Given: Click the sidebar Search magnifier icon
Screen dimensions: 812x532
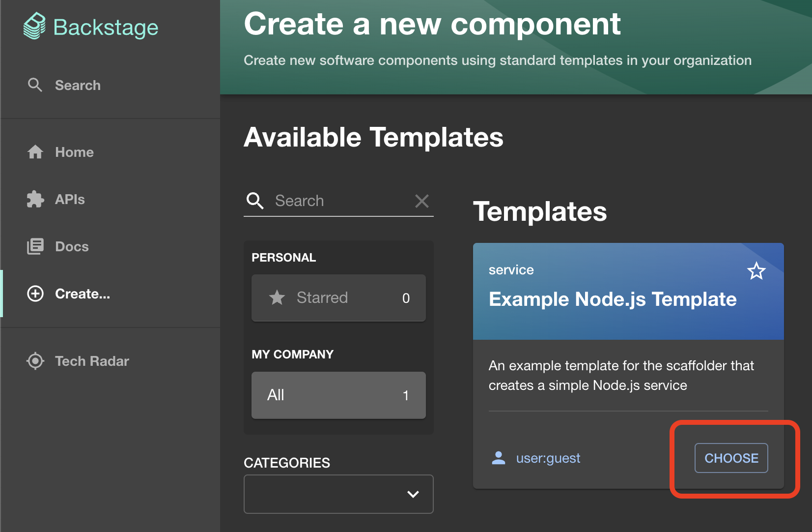Looking at the screenshot, I should (35, 85).
